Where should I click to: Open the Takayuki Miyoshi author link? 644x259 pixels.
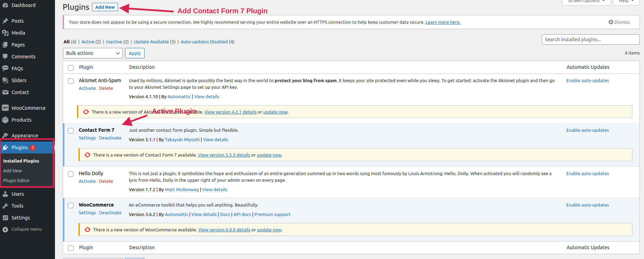182,140
